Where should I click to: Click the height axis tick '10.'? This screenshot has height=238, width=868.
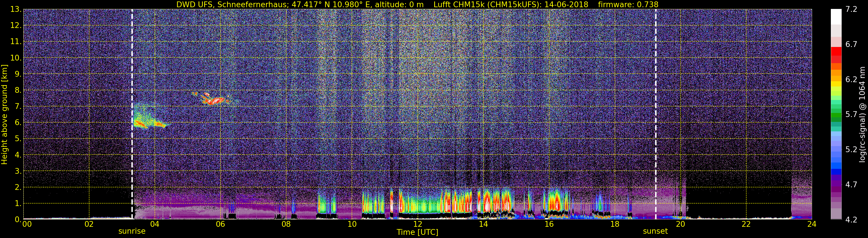pos(16,58)
